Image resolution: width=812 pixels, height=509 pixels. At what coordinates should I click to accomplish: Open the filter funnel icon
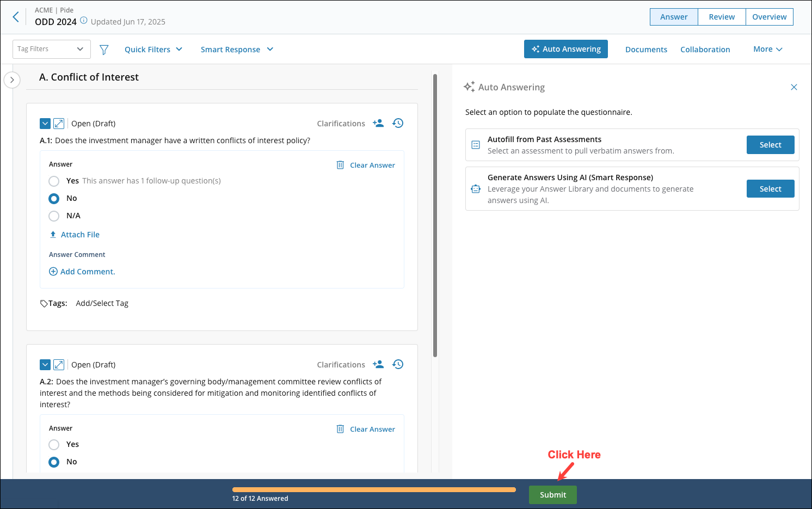click(x=104, y=49)
